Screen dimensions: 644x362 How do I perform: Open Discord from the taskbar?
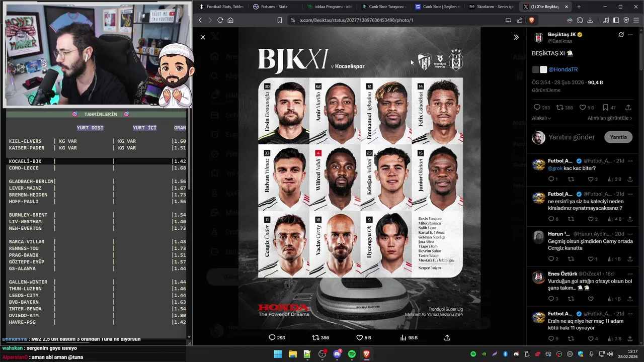(337, 354)
